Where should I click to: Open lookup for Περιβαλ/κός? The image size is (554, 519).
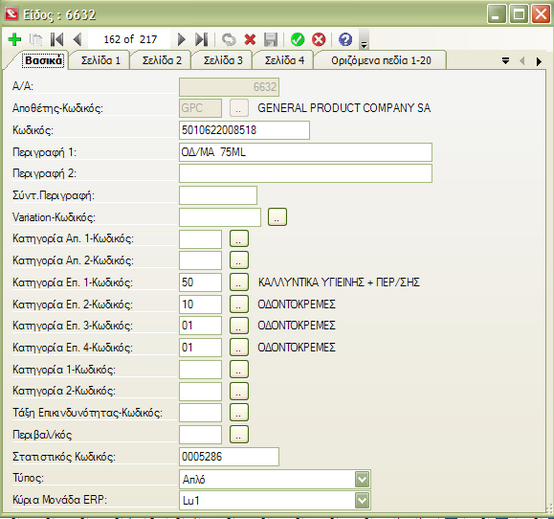pos(239,435)
